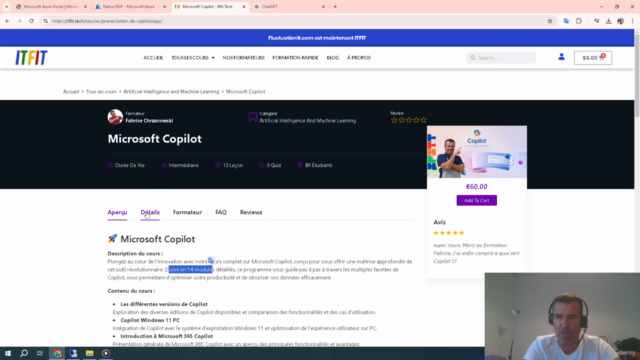Open the Chrome three-dot menu
This screenshot has height=360, width=640.
pyautogui.click(x=633, y=21)
